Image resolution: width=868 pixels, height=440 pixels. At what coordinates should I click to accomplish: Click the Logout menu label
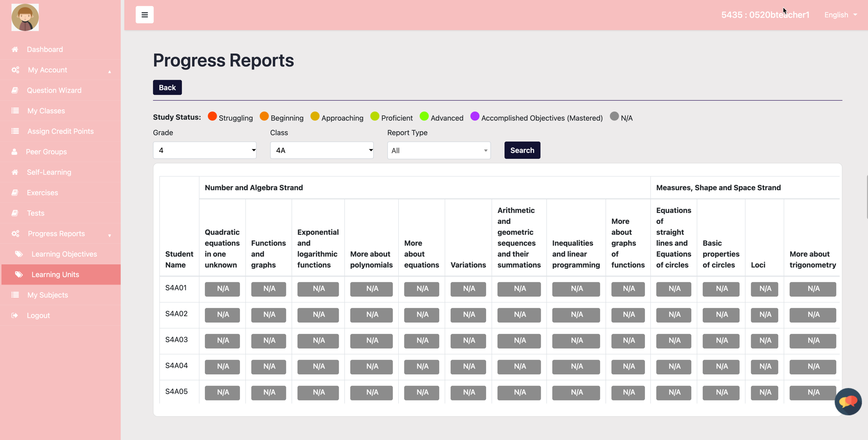tap(38, 315)
